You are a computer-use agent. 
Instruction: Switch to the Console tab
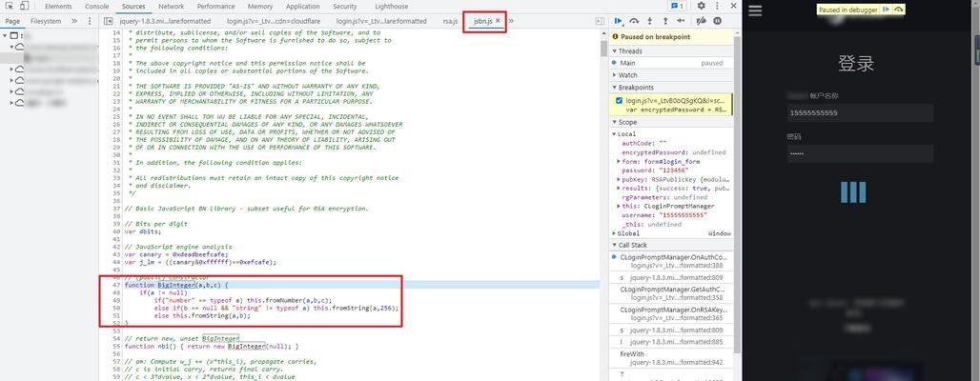click(x=97, y=7)
